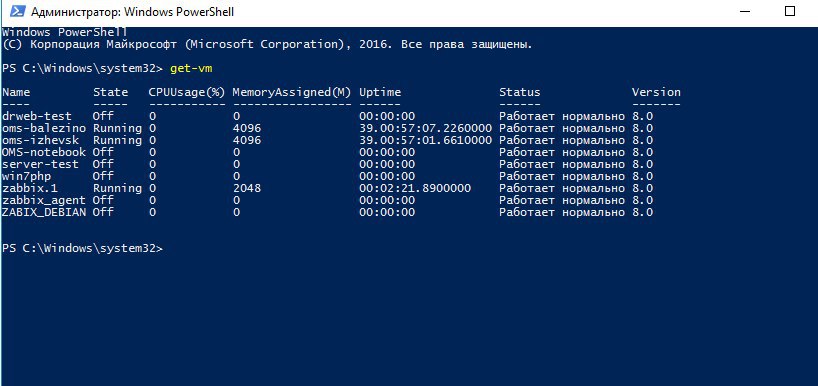Click the 'MemoryAssigned(M)' column header
Viewport: 818px width, 386px height.
tap(292, 92)
